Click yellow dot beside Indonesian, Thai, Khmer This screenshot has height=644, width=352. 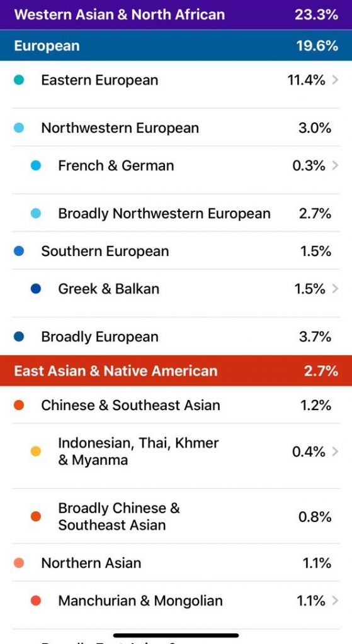(x=36, y=452)
